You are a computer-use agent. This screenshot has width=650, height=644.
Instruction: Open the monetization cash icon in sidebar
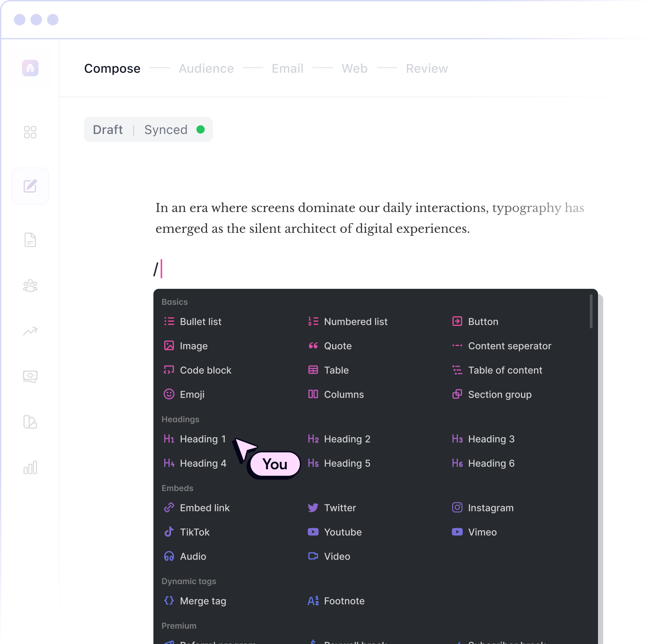pos(30,376)
